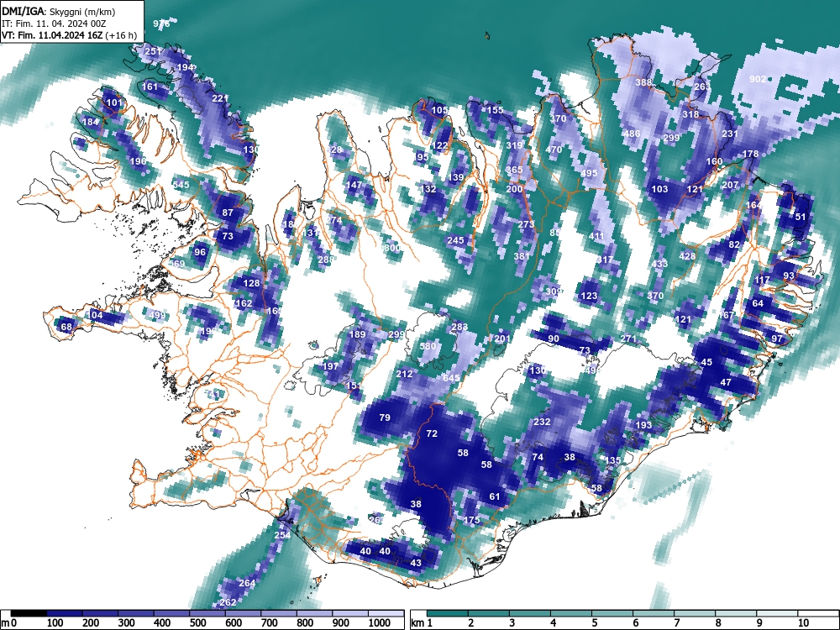Click the 8–9 km pale legend swatch
This screenshot has width=840, height=630.
point(737,613)
